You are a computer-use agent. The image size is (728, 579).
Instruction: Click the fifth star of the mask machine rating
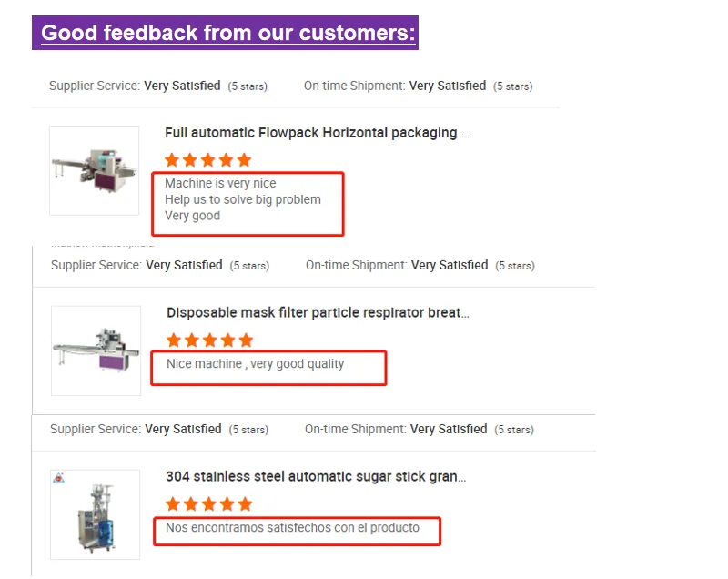[x=246, y=340]
